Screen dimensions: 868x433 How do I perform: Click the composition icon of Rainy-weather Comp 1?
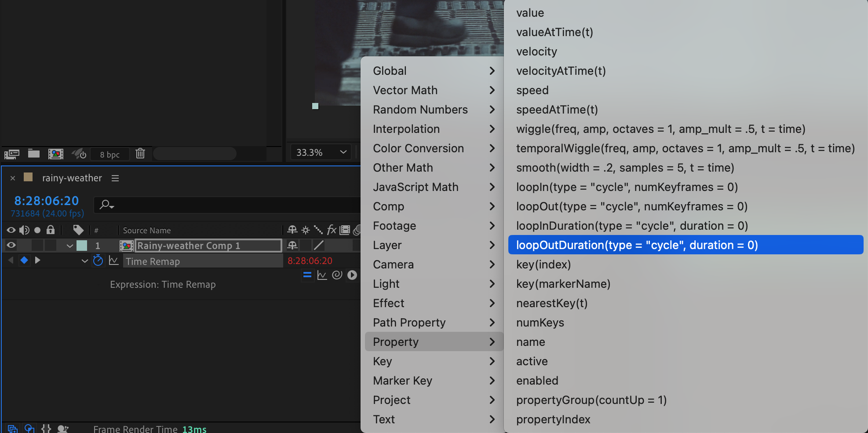pos(127,246)
